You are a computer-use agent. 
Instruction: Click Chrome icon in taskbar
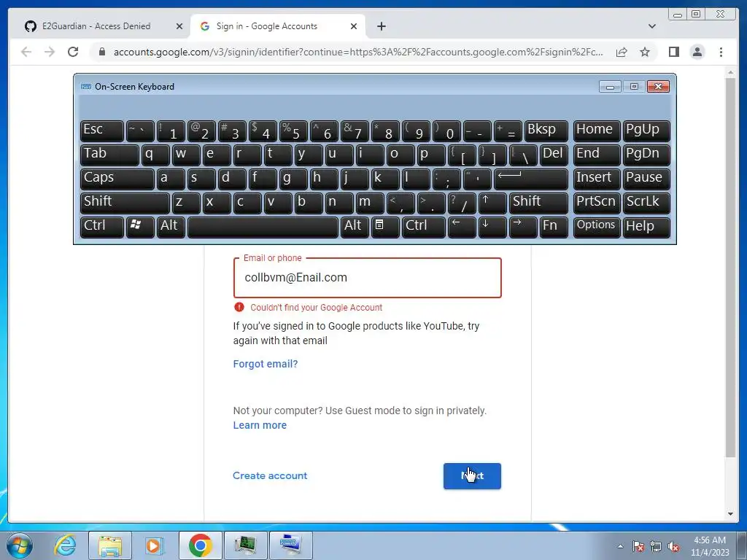click(x=200, y=545)
